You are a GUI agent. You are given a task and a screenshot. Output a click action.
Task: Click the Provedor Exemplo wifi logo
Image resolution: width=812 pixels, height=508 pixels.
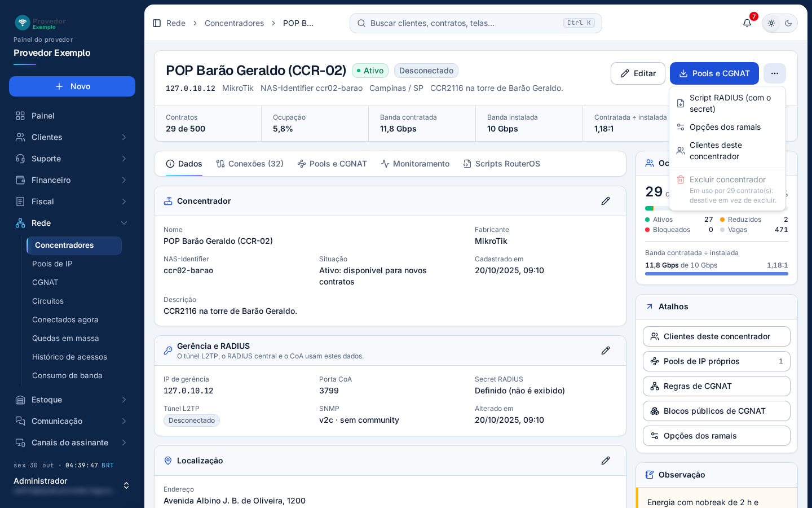[23, 23]
